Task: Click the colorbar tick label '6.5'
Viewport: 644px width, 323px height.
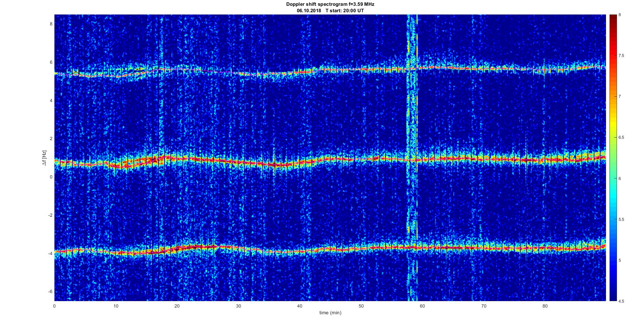Action: point(621,138)
